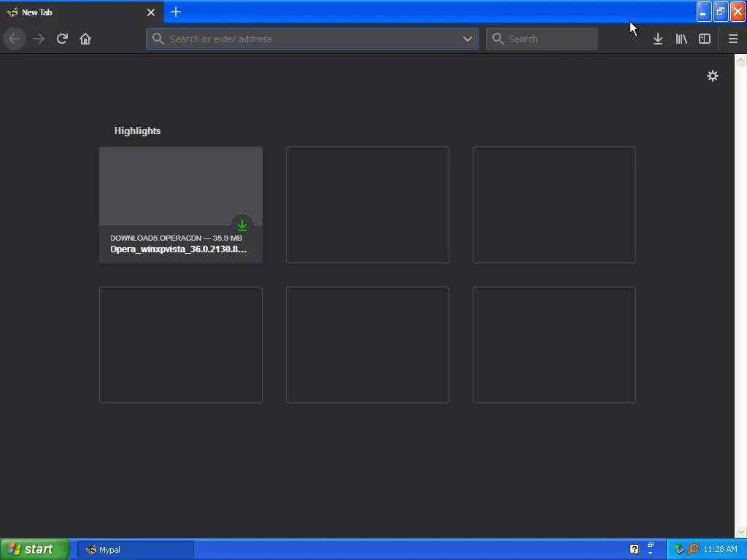This screenshot has width=747, height=560.
Task: Minimize the Mypal window
Action: 704,12
